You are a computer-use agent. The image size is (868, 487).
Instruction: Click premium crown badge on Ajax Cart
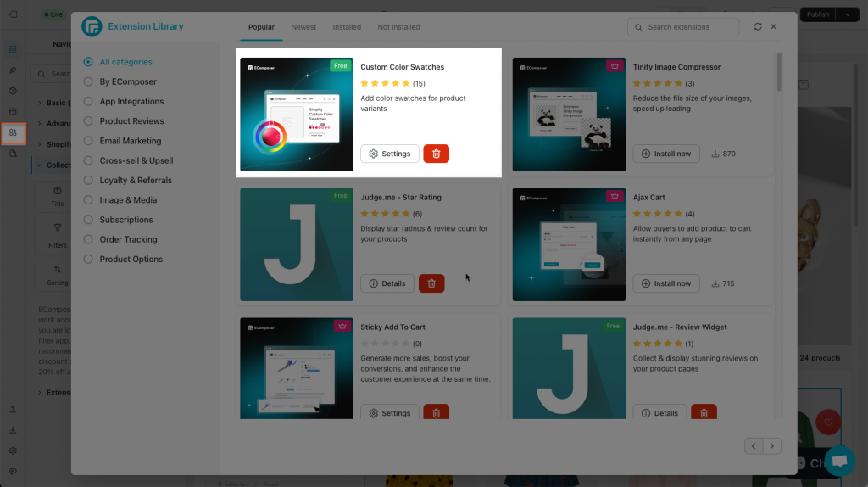click(615, 196)
